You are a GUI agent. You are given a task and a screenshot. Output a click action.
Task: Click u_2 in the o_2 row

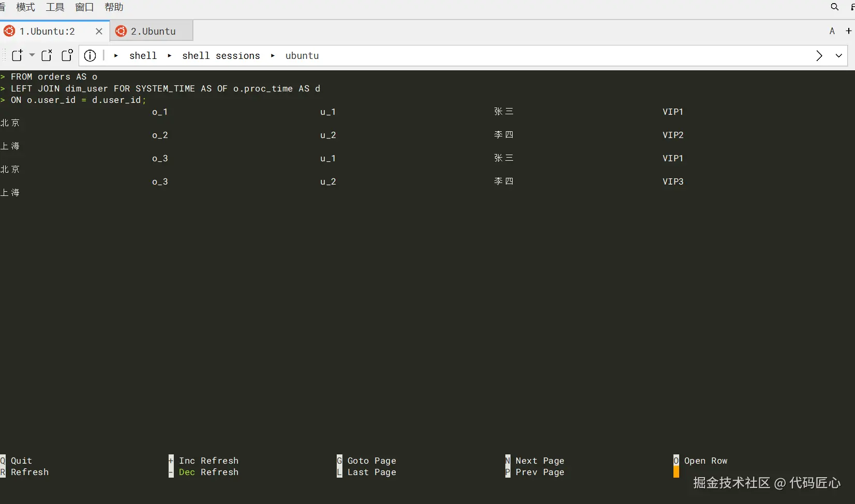coord(328,135)
